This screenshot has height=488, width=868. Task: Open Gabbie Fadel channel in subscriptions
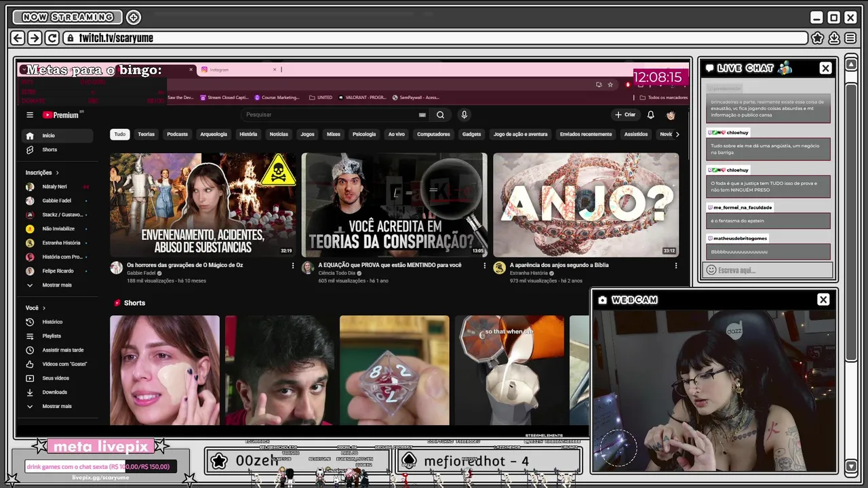(56, 201)
